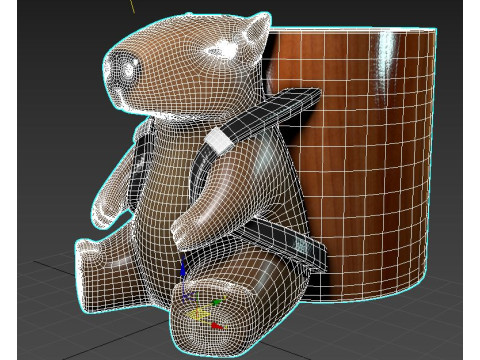Click the red X-axis arrow of the gizmo
480x360 pixels.
pyautogui.click(x=217, y=326)
